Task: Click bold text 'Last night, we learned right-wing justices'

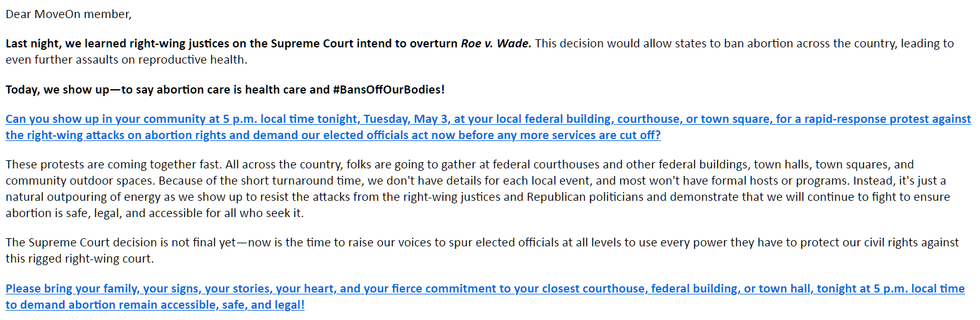Action: tap(117, 44)
